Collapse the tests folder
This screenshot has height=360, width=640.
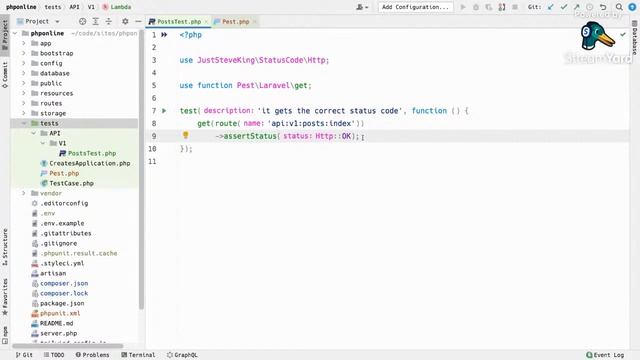24,123
